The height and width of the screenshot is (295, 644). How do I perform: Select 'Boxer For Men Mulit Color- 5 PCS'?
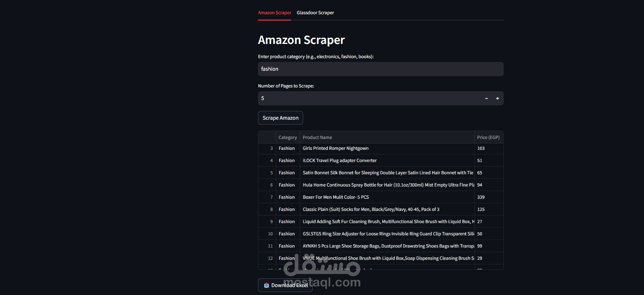pos(387,197)
